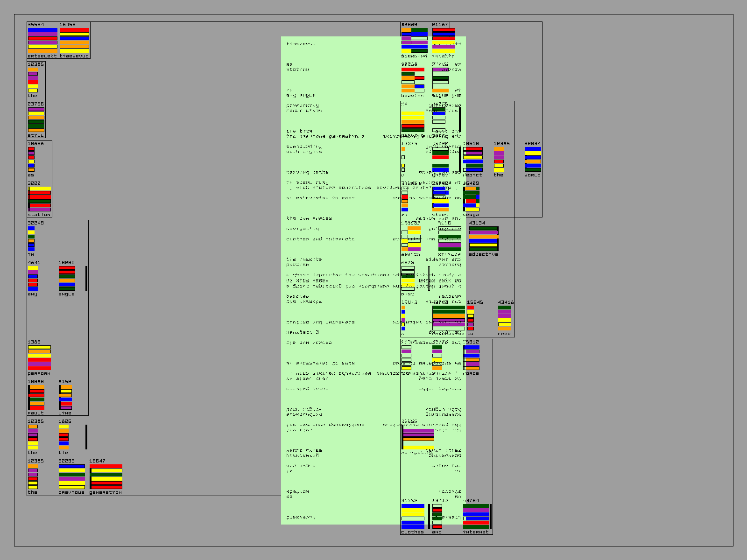Select the 'internet' block numbered 43794
This screenshot has height=560, width=747.
[x=476, y=516]
